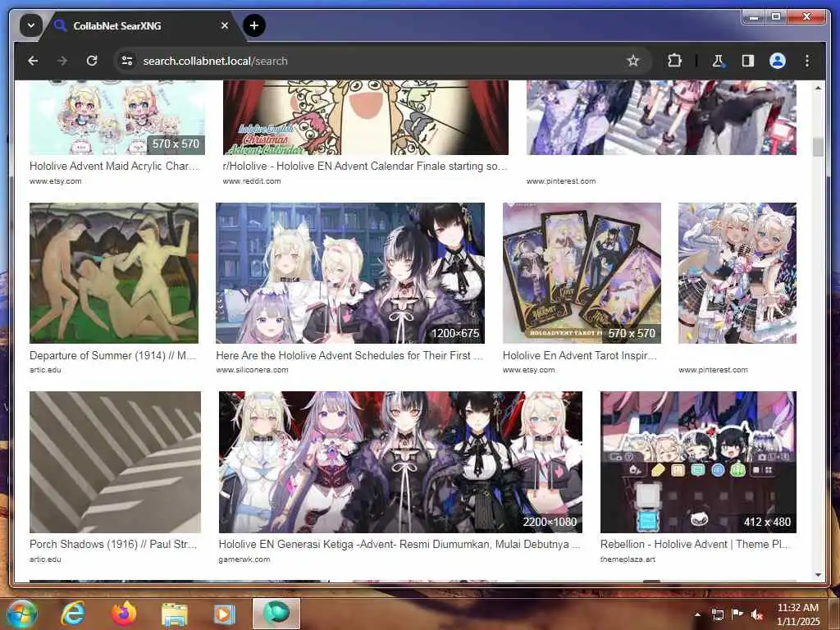Screen dimensions: 840x630
Task: Go forward to the next page
Action: point(62,61)
